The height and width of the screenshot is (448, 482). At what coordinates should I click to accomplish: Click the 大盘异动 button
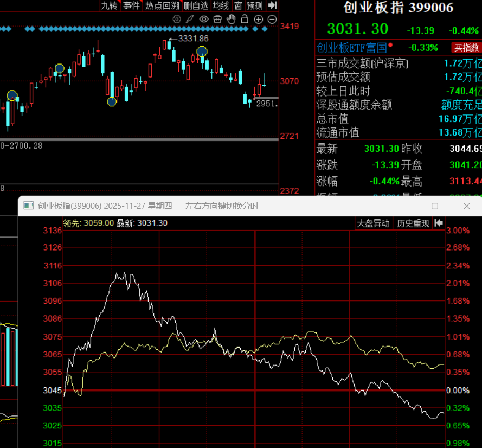pos(373,223)
